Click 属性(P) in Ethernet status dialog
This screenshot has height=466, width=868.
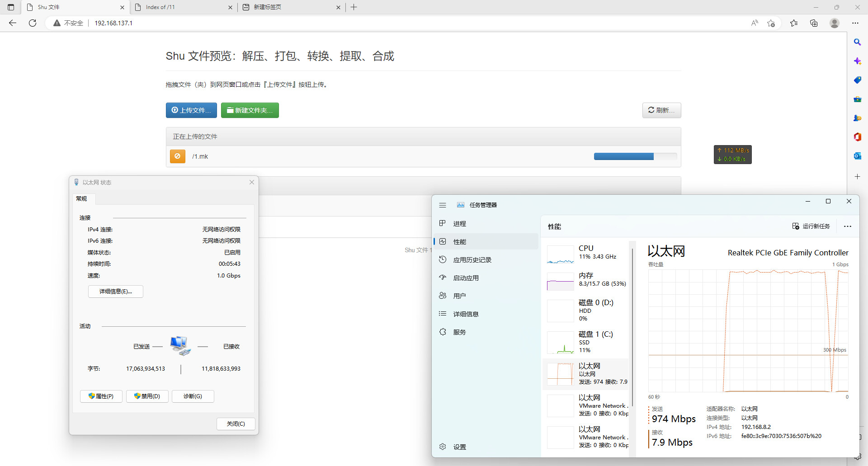coord(101,396)
